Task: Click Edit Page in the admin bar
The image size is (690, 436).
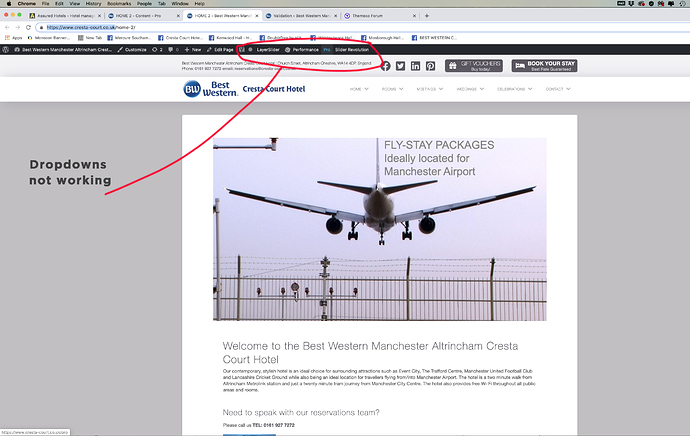Action: click(220, 50)
